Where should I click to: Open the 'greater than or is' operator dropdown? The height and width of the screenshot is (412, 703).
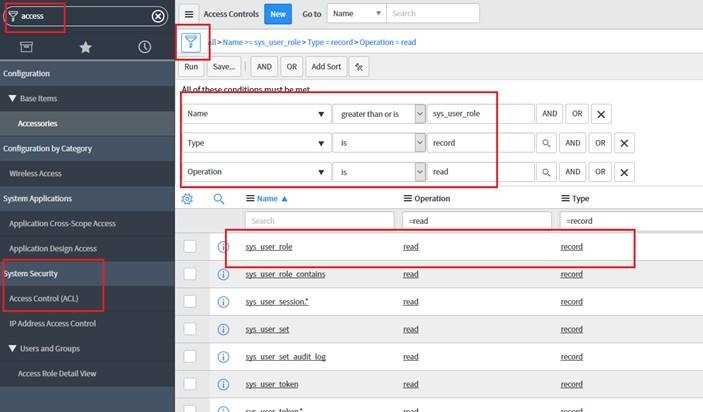[379, 115]
